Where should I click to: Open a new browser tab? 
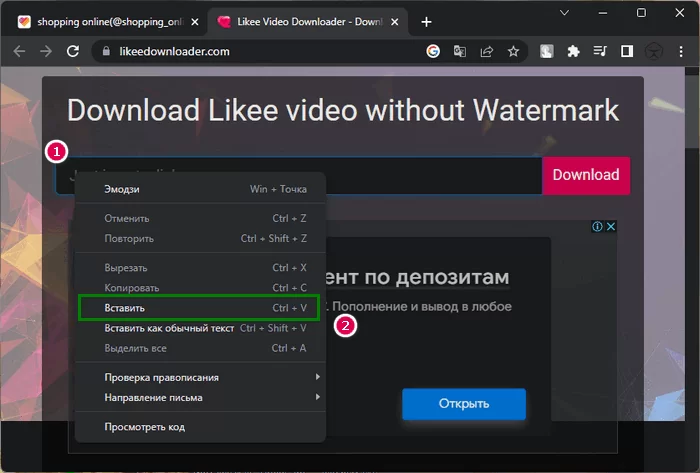(427, 21)
